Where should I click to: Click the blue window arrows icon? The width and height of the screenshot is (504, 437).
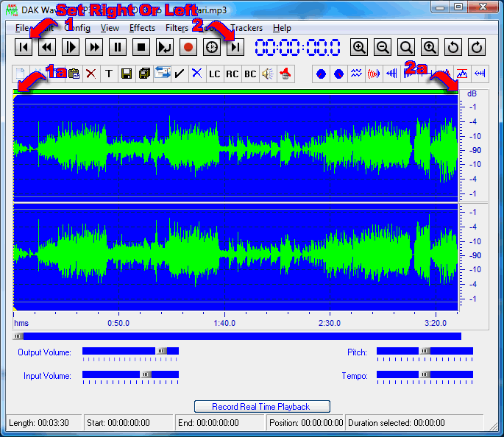(162, 74)
